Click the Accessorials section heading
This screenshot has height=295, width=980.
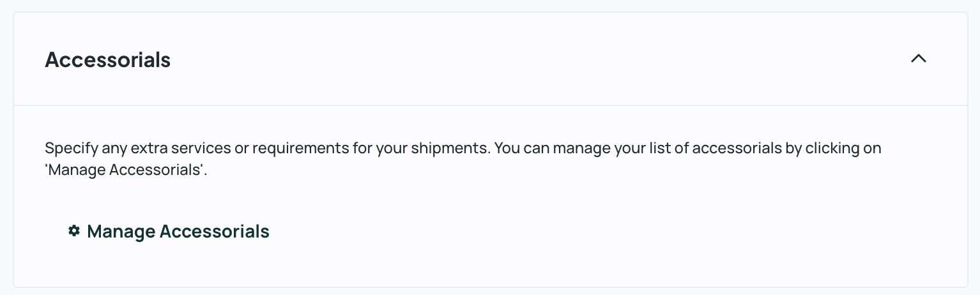coord(108,60)
